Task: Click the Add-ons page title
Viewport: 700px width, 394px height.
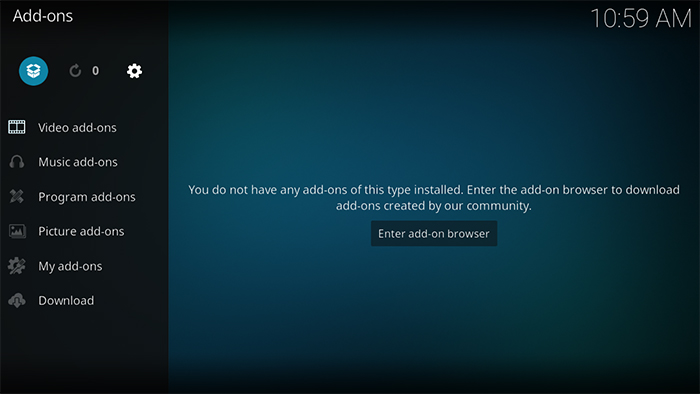Action: (42, 16)
